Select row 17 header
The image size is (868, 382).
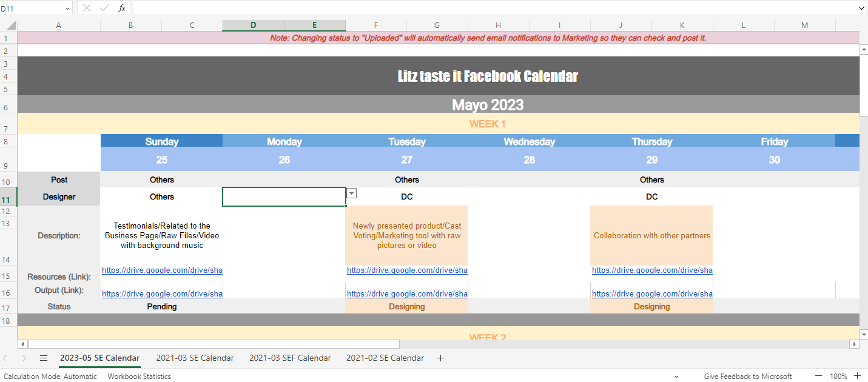pos(8,306)
